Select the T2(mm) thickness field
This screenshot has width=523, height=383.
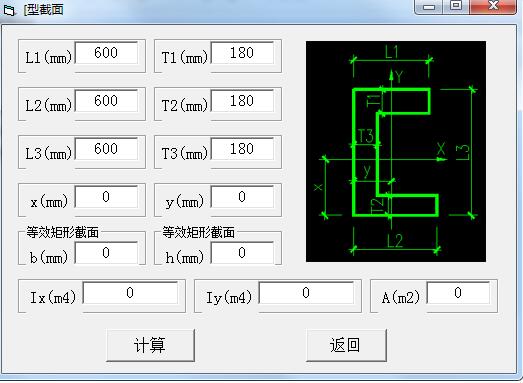point(242,101)
